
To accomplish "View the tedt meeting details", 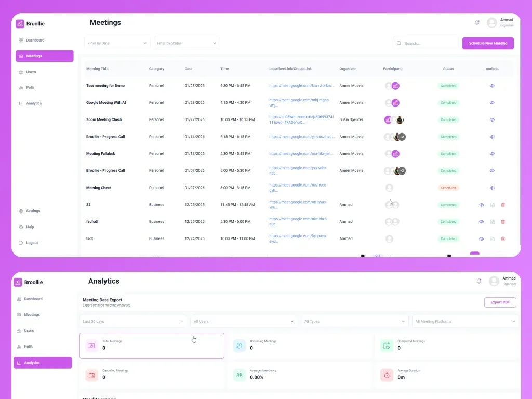I will tap(481, 239).
